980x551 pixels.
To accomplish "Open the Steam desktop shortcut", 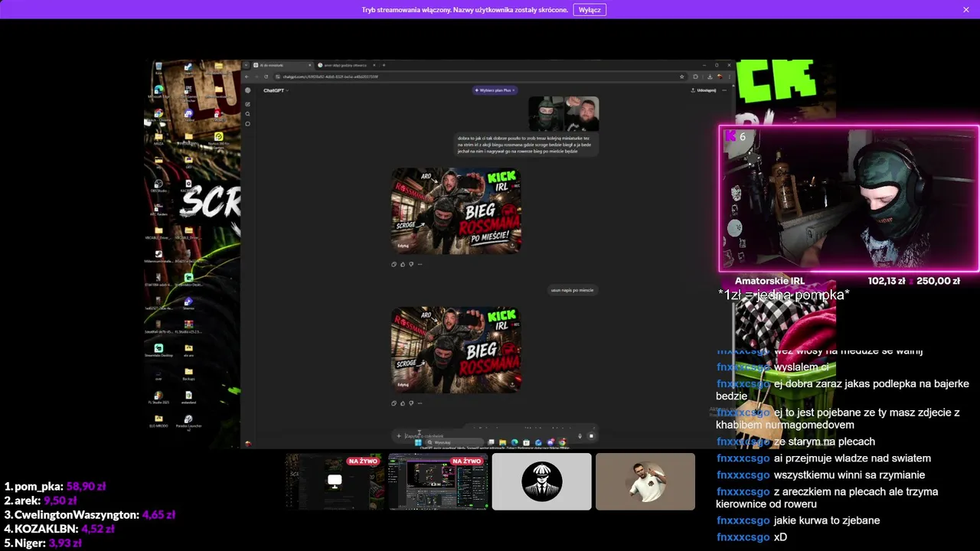I will [x=188, y=69].
